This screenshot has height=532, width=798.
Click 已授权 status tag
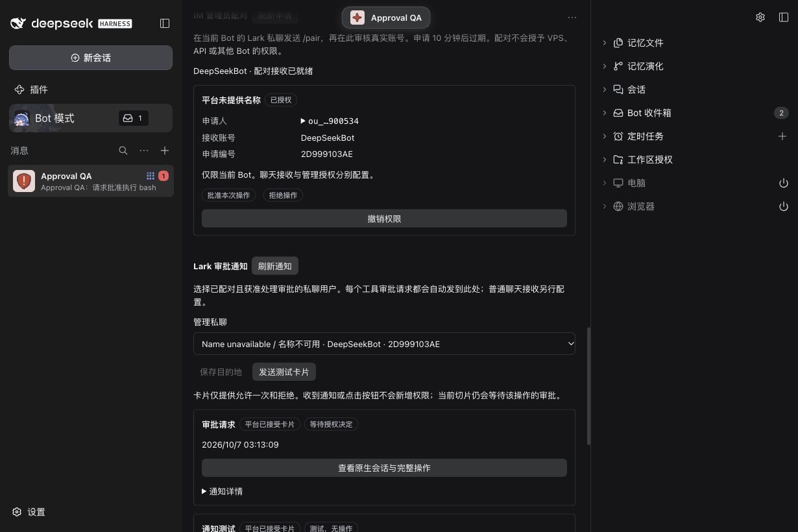pos(281,100)
